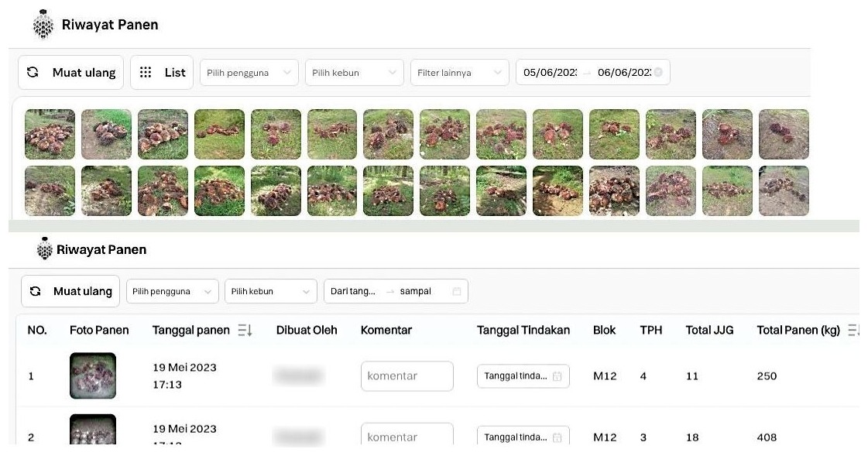Open the Tanggal tindakan date picker in row 1
This screenshot has width=868, height=456.
(x=523, y=375)
